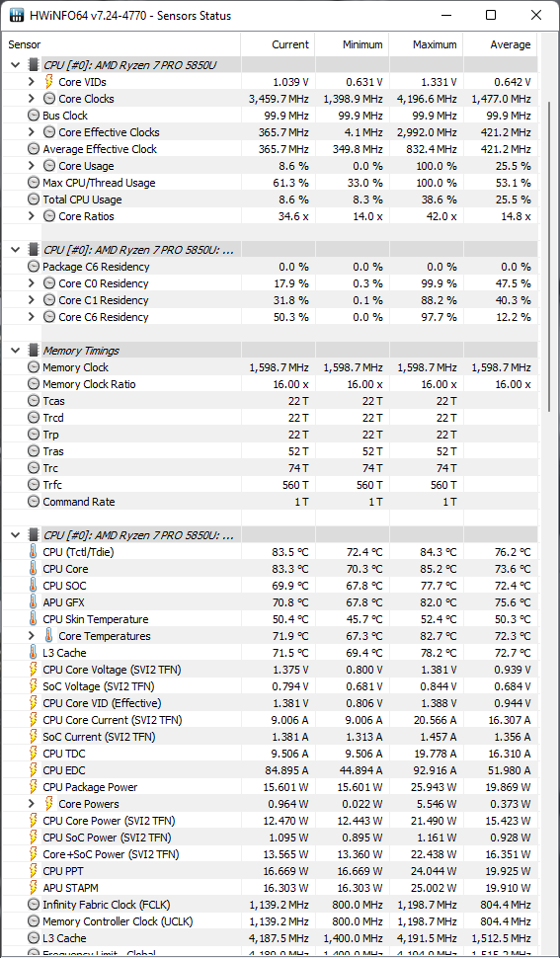Select the CPU Core VID (Effective) row
This screenshot has width=560, height=958.
(271, 703)
